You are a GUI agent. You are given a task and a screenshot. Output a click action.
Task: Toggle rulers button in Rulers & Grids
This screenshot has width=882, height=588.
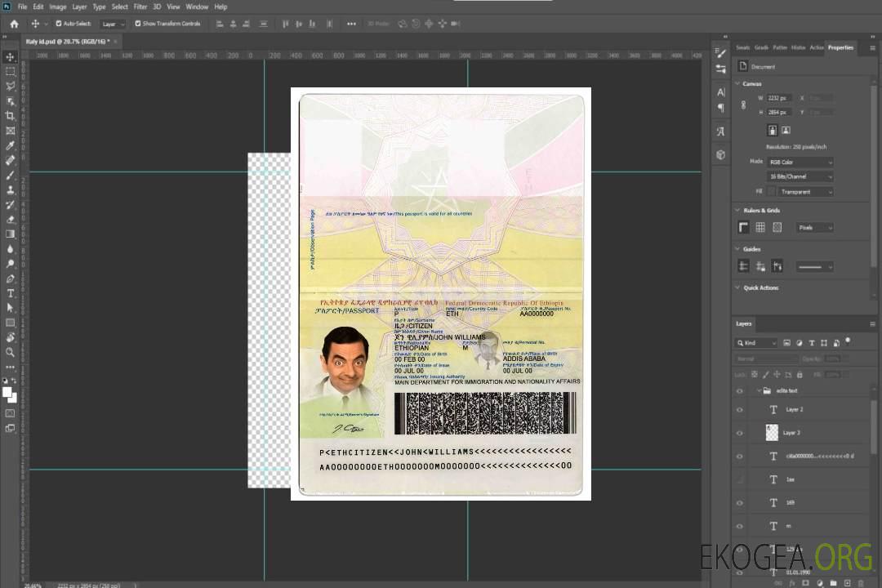pyautogui.click(x=744, y=227)
